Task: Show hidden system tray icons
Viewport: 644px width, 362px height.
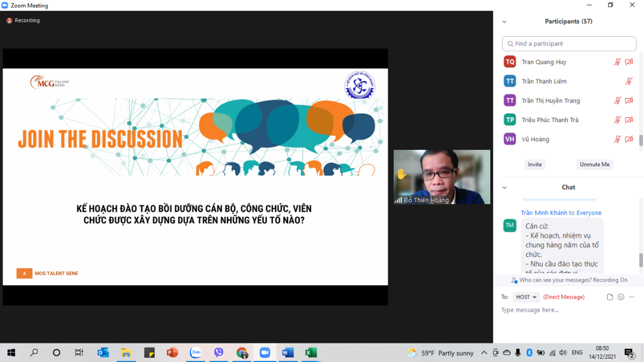Action: (484, 353)
